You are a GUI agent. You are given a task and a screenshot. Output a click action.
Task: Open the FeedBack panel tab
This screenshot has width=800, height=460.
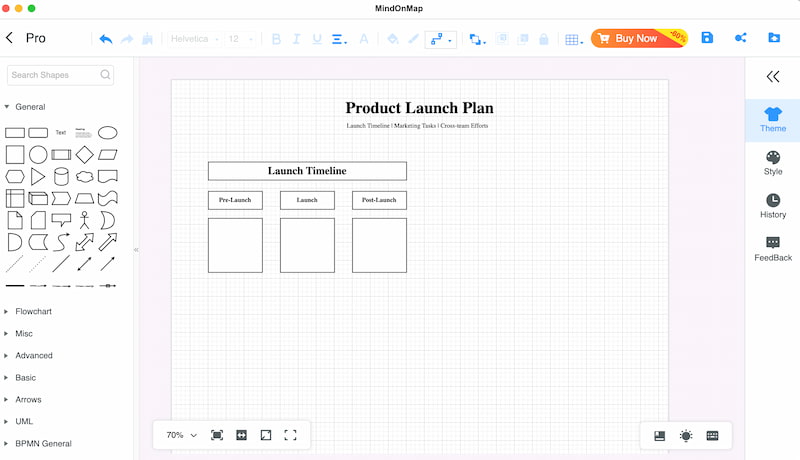pos(772,249)
